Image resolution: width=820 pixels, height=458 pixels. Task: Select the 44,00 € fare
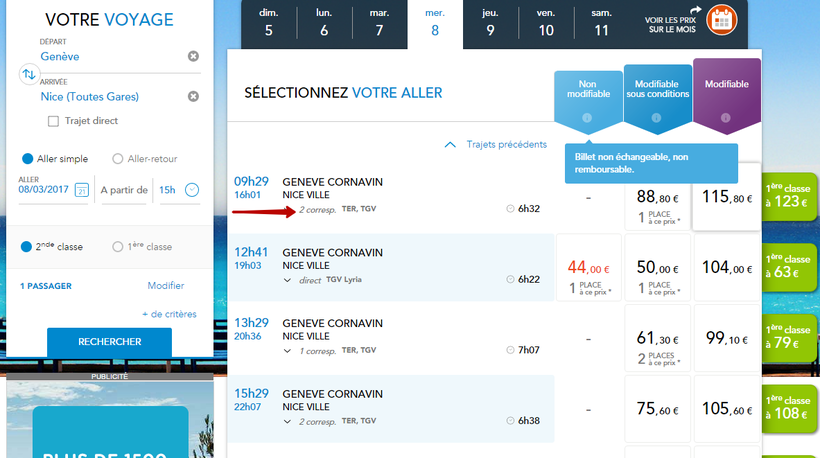tap(586, 273)
